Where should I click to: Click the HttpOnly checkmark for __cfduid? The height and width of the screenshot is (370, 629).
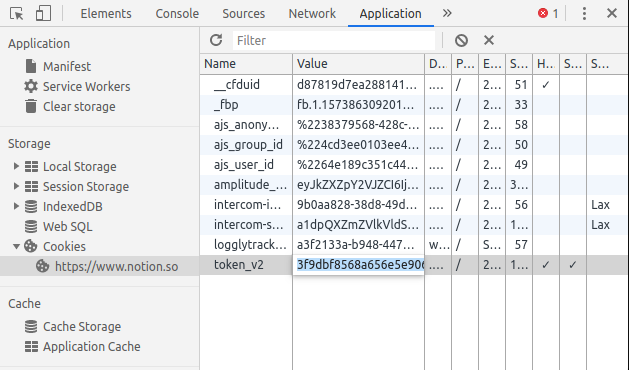point(546,85)
